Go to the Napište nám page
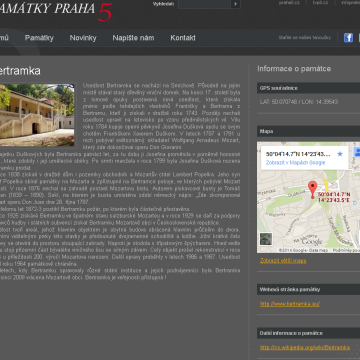The height and width of the screenshot is (360, 360). [133, 38]
